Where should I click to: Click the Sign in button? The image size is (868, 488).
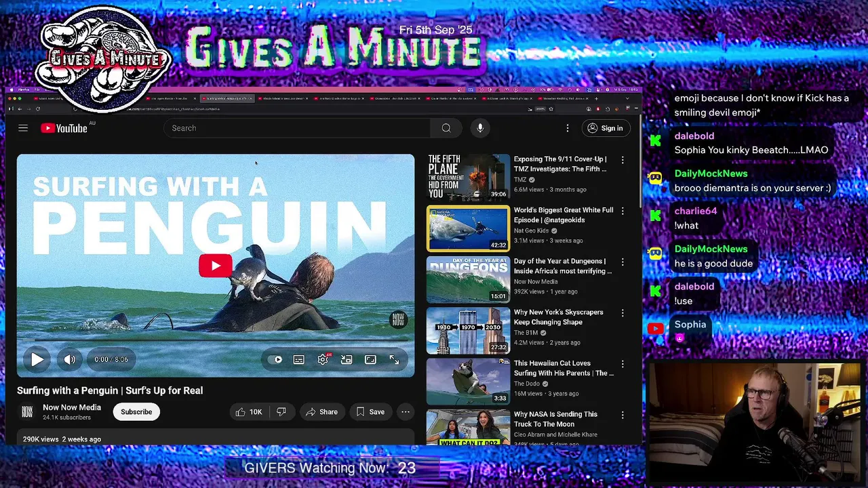tap(605, 128)
